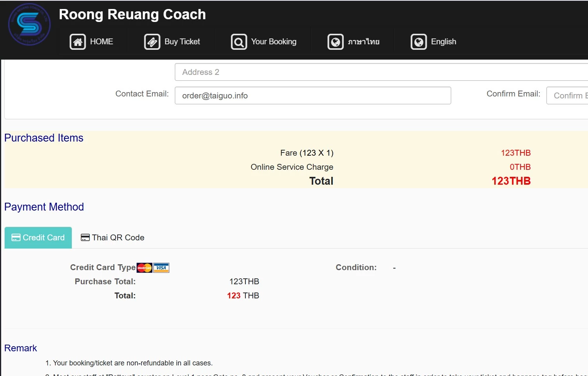This screenshot has width=588, height=376.
Task: Click the Fare (123 X 1) line
Action: click(307, 153)
